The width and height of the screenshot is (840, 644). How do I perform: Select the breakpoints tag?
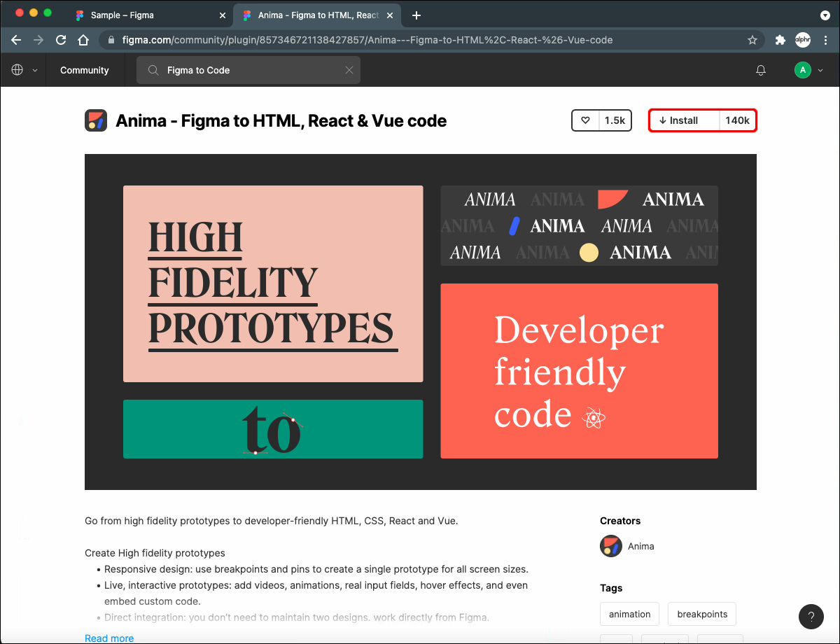[x=702, y=614]
